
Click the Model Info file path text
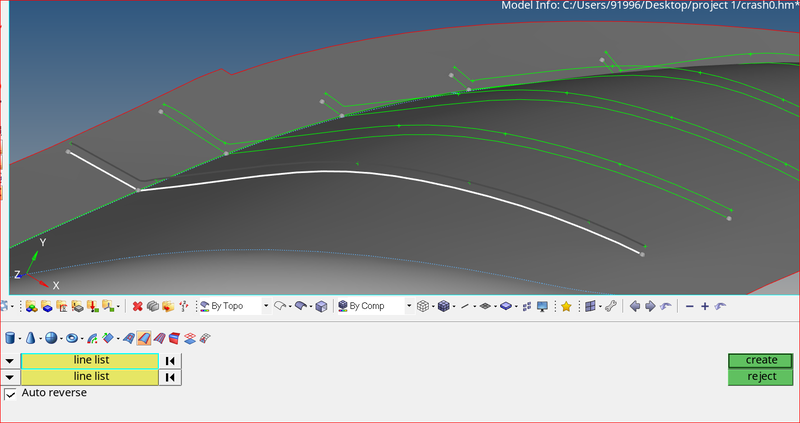coord(650,6)
